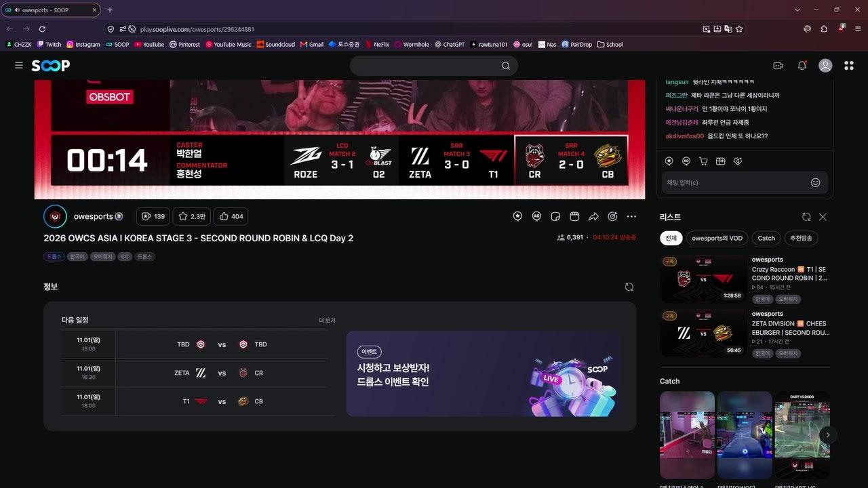Open the browser application menu

point(858,29)
